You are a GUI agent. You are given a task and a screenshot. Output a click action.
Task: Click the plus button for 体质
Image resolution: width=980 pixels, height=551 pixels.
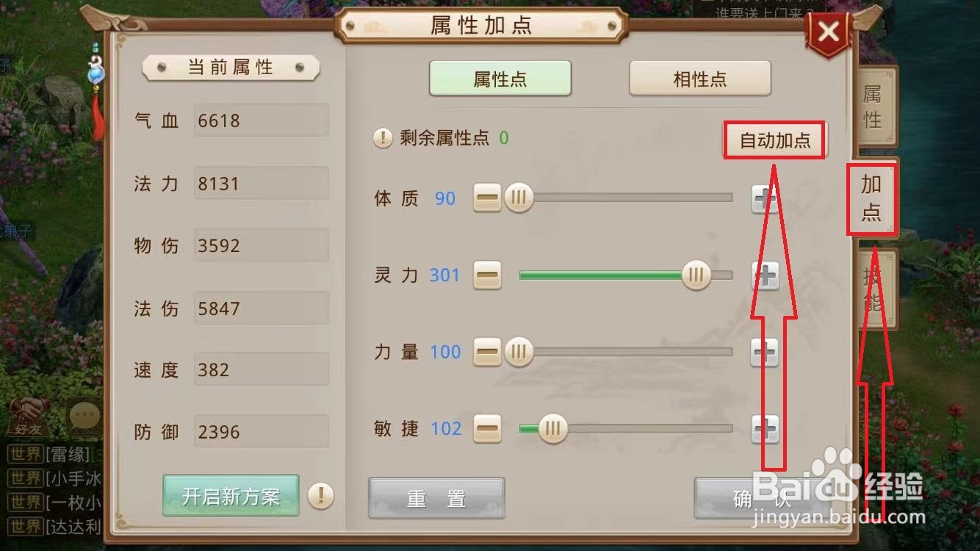pos(765,198)
